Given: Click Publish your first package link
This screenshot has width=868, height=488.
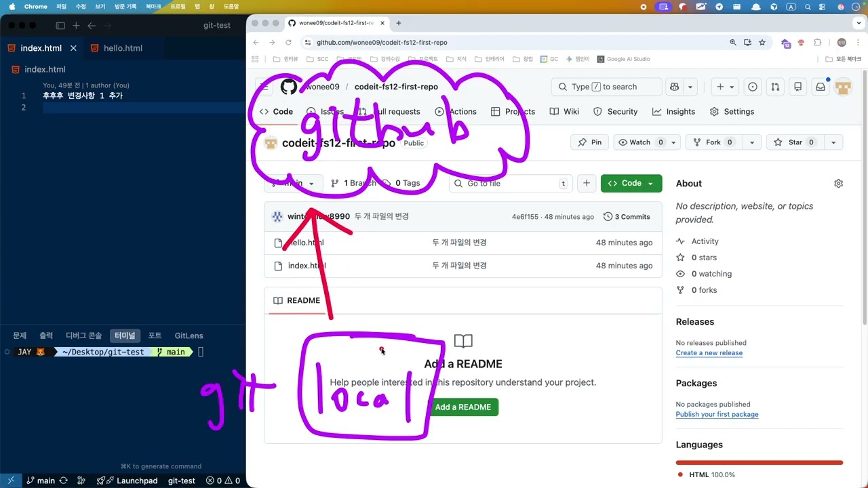Looking at the screenshot, I should (717, 414).
